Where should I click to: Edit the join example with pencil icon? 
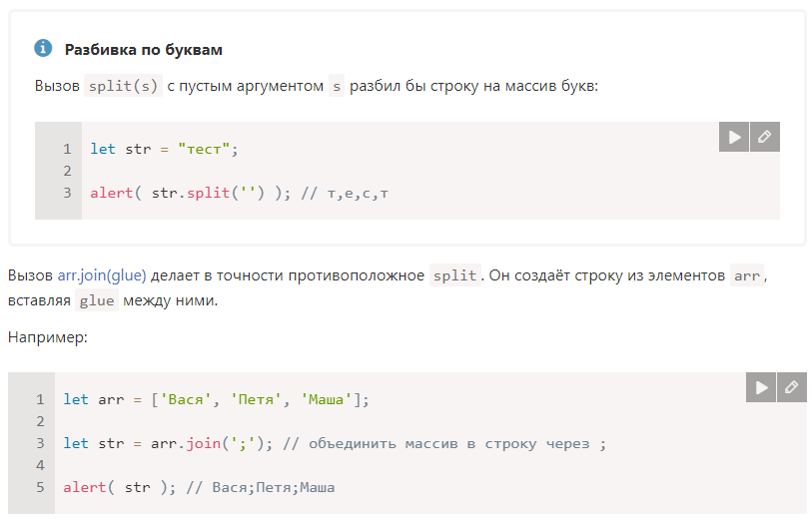pyautogui.click(x=792, y=387)
